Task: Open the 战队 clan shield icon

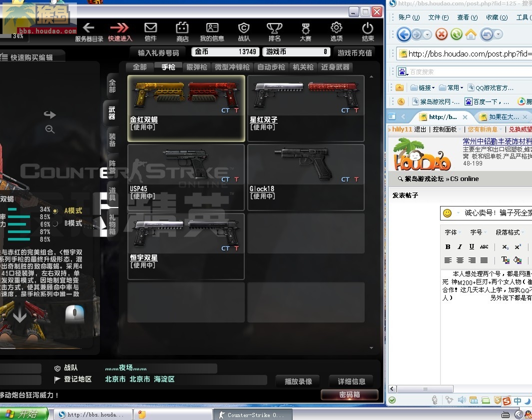Action: [244, 32]
